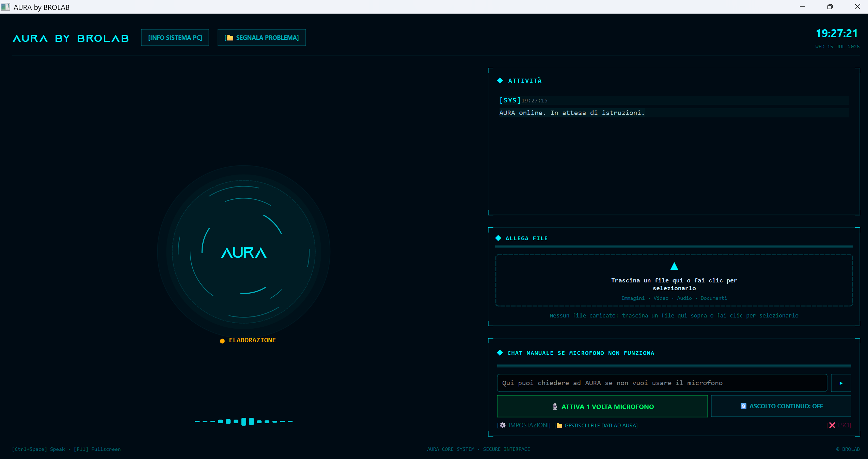
Task: Click the CHAT MANUALE diamond icon
Action: click(x=500, y=353)
